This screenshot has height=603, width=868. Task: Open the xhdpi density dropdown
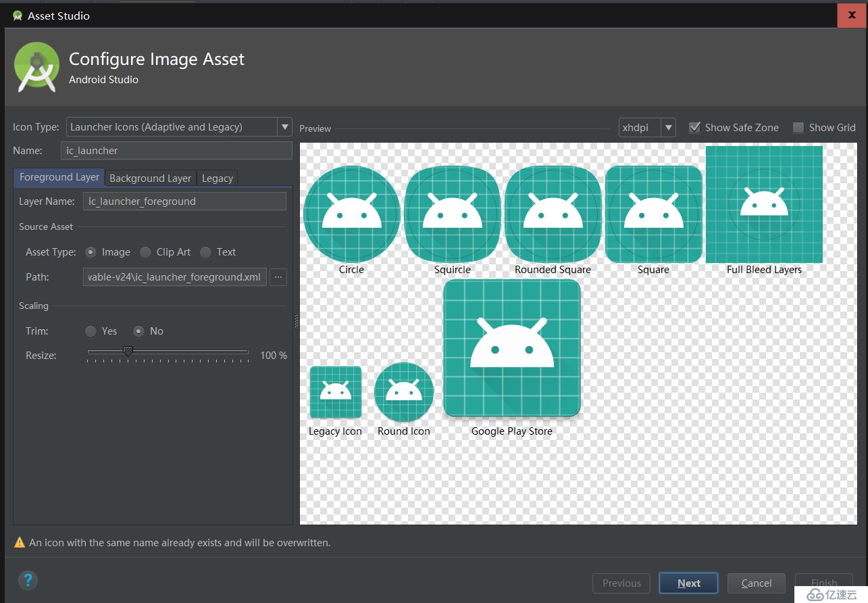pos(647,127)
